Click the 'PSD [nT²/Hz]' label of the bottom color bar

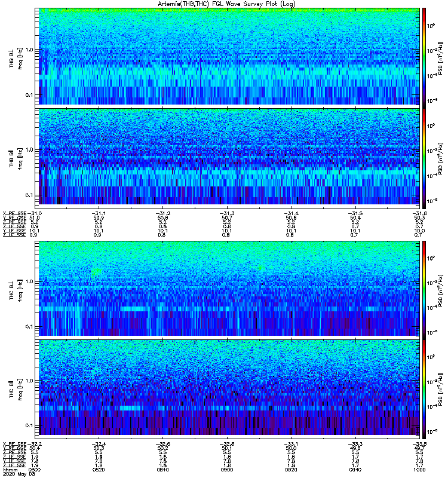coord(440,390)
